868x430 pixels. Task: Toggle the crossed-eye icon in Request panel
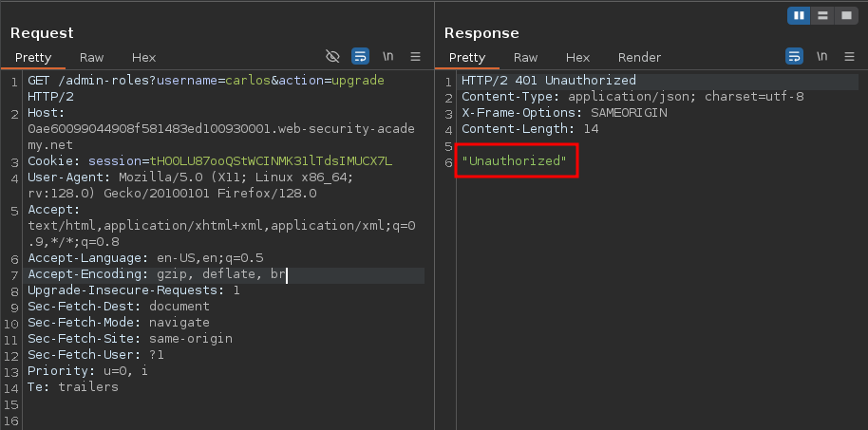click(332, 57)
